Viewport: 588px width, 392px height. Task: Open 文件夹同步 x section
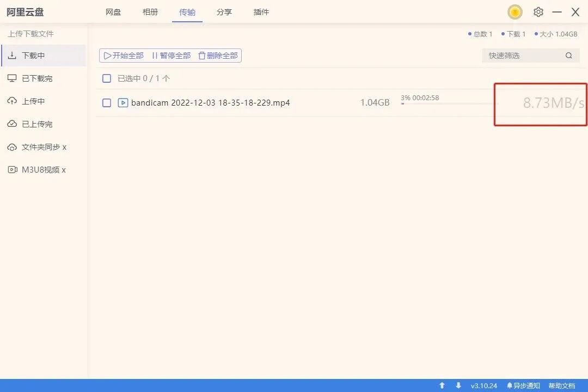pyautogui.click(x=44, y=147)
